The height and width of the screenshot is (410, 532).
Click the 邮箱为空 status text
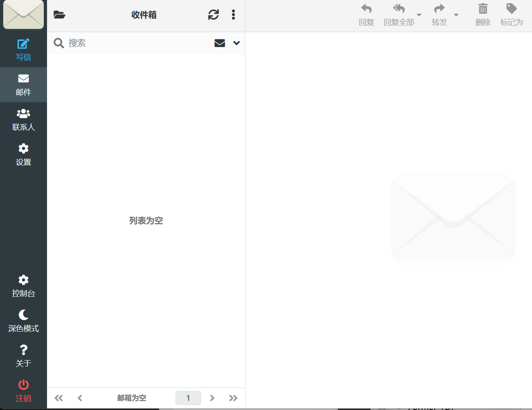pyautogui.click(x=132, y=398)
